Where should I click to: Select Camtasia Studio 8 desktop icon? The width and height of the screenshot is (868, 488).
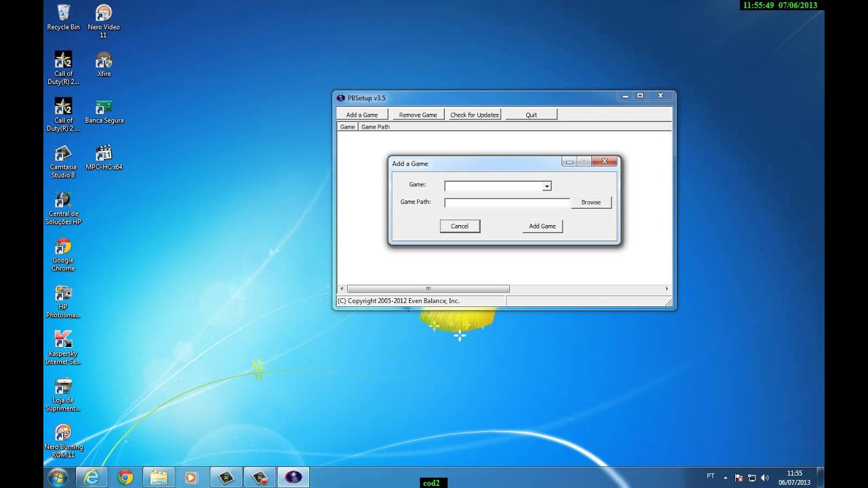click(x=63, y=161)
